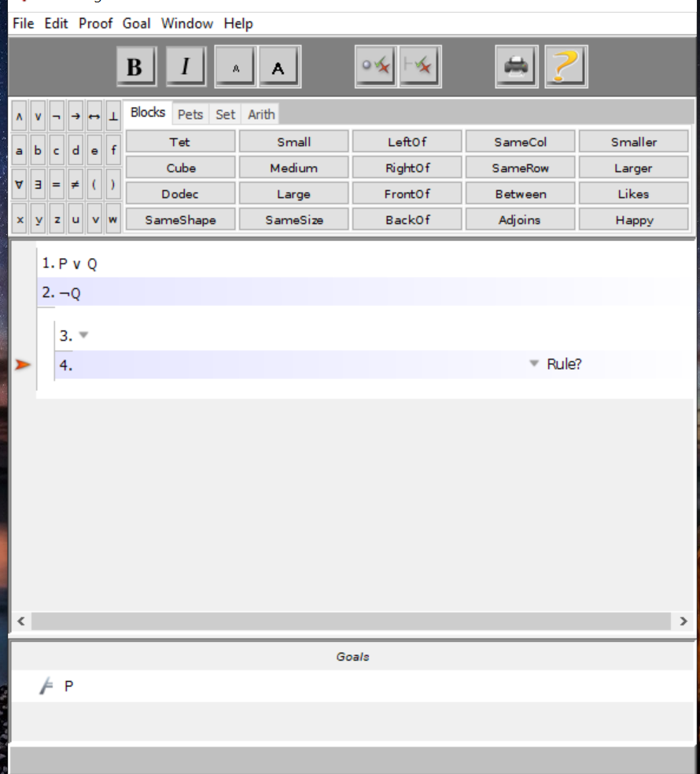
Task: Decrease font size with small A button
Action: [236, 67]
